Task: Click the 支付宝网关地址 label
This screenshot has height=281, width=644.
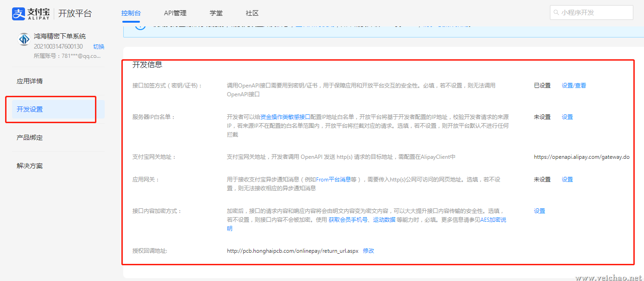Action: [154, 157]
